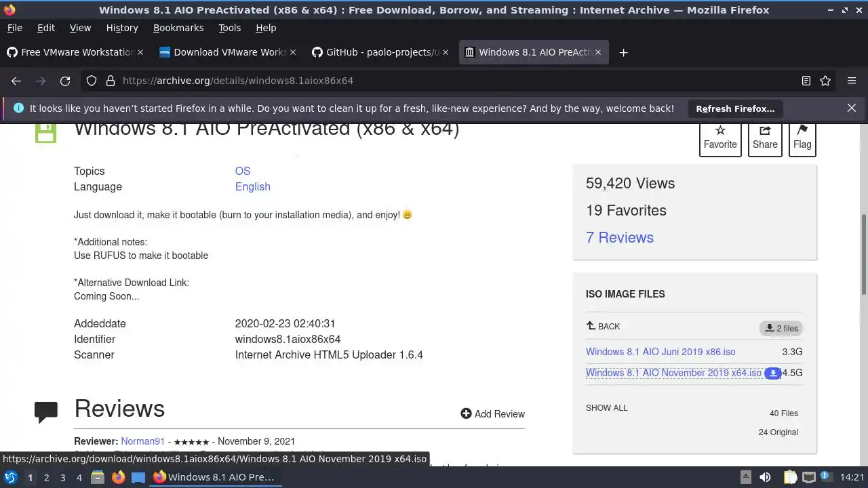Go BACK in the ISO image files list
Screen dimensions: 868x488
(x=603, y=326)
